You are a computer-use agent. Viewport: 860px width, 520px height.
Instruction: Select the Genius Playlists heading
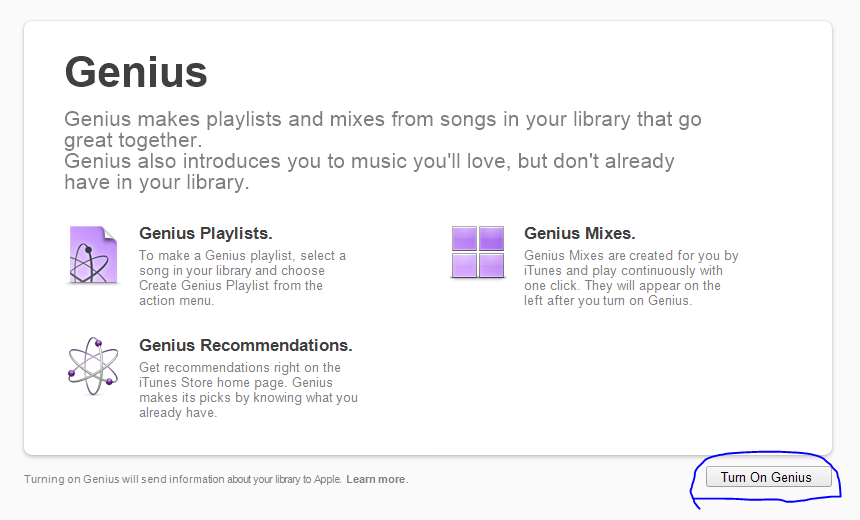click(x=206, y=233)
